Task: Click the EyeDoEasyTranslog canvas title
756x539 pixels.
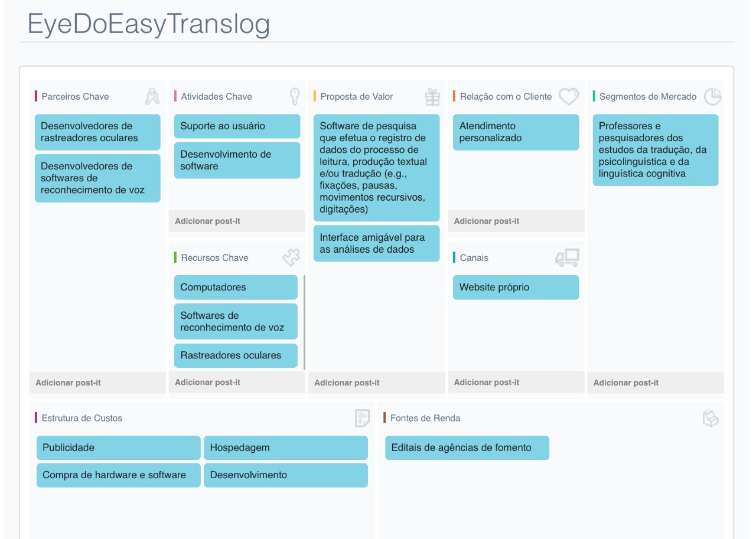Action: (x=149, y=24)
